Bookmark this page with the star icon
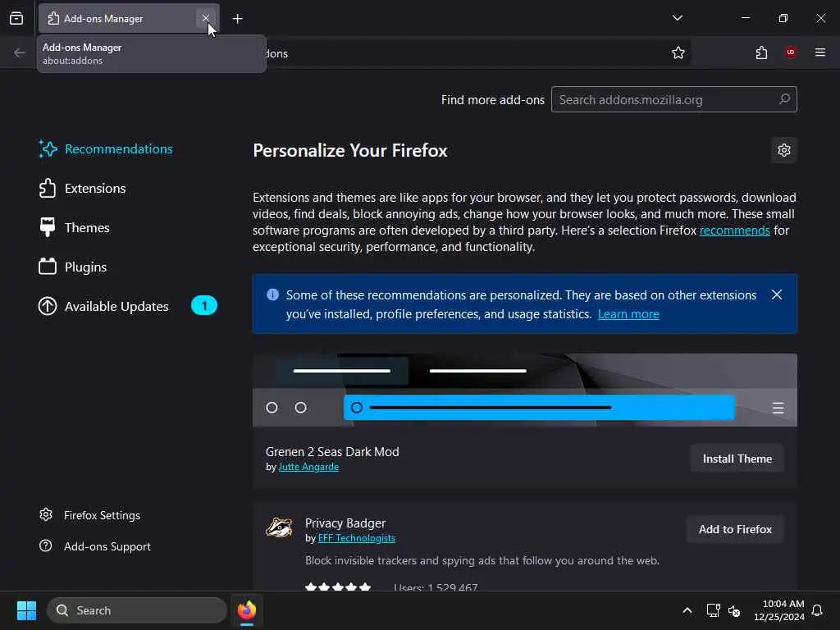 (x=678, y=52)
